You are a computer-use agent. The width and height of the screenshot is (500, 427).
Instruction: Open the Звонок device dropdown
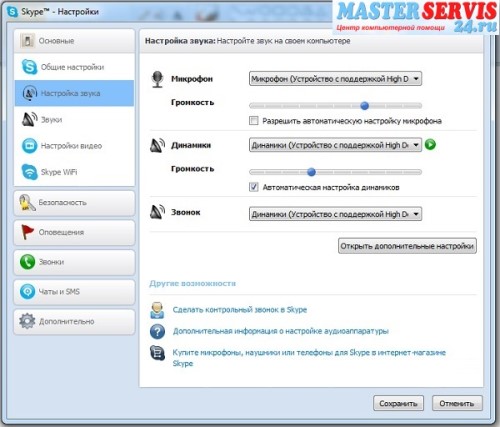click(x=335, y=214)
